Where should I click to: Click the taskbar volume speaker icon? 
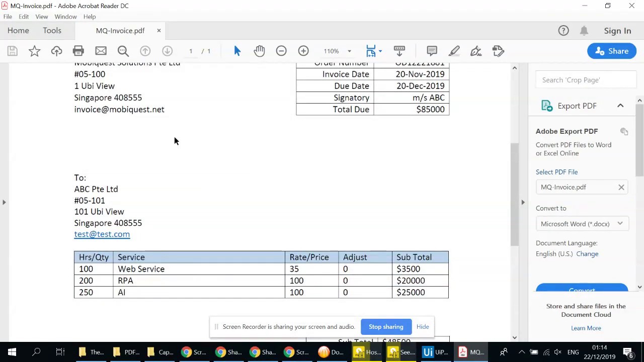tap(558, 352)
